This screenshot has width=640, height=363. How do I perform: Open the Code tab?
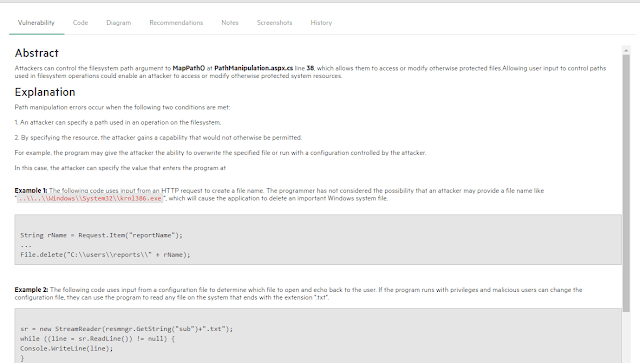80,23
